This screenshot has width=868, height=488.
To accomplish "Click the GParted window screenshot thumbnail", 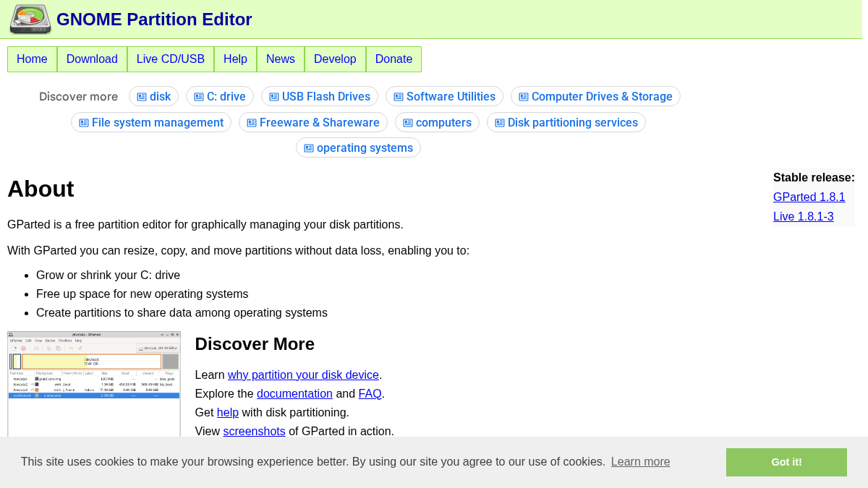I will click(x=94, y=384).
